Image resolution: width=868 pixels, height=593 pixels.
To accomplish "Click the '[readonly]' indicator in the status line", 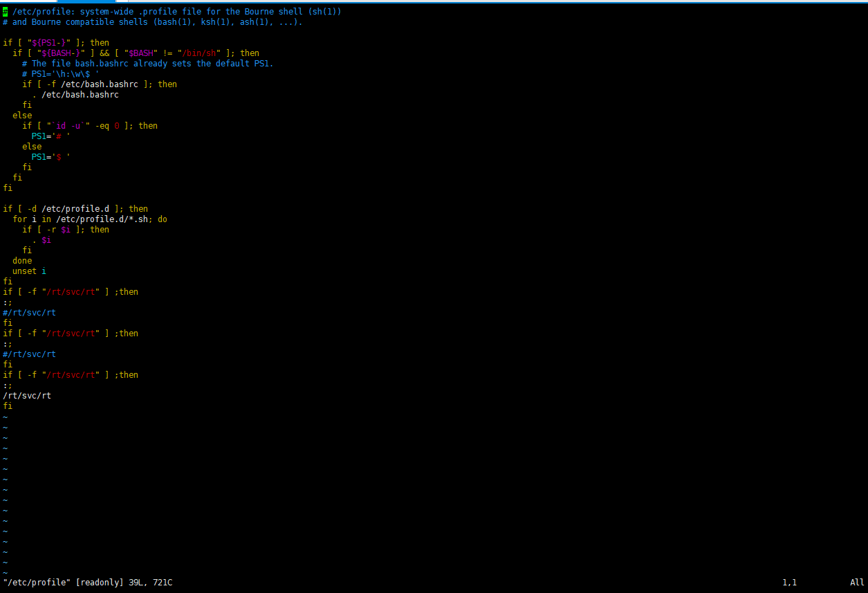I will (x=100, y=583).
